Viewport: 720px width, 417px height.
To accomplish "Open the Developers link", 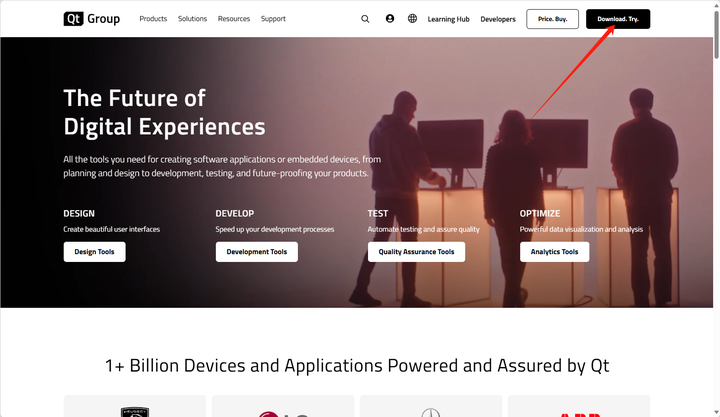I will 498,19.
